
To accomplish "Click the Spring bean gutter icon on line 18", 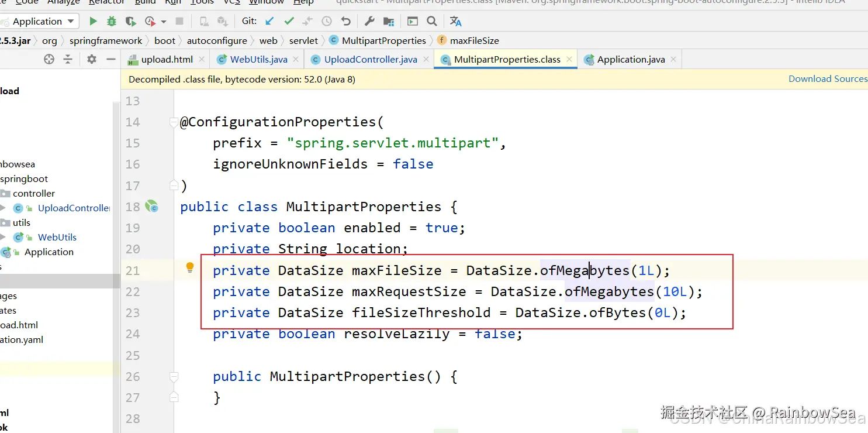I will click(x=152, y=206).
